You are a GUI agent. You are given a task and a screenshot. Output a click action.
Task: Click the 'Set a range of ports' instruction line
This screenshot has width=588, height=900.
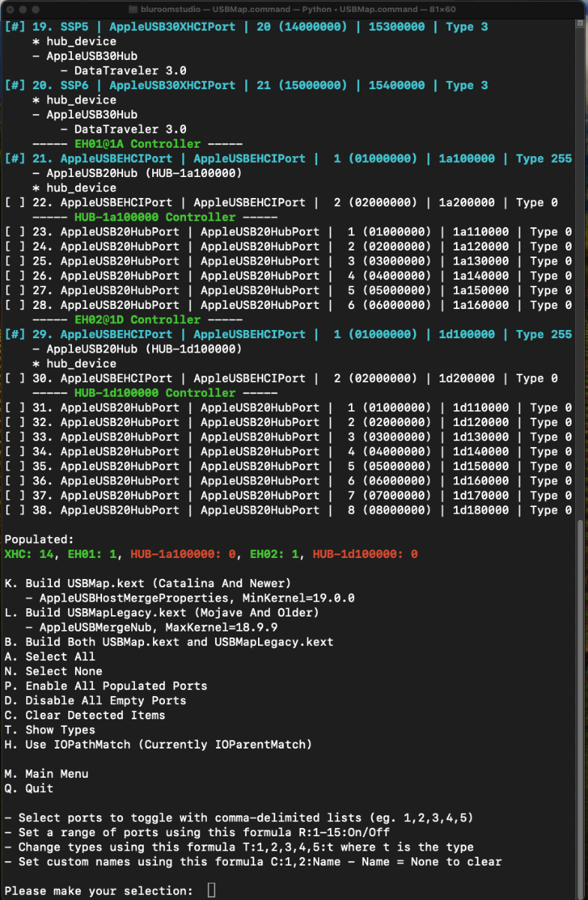(197, 832)
